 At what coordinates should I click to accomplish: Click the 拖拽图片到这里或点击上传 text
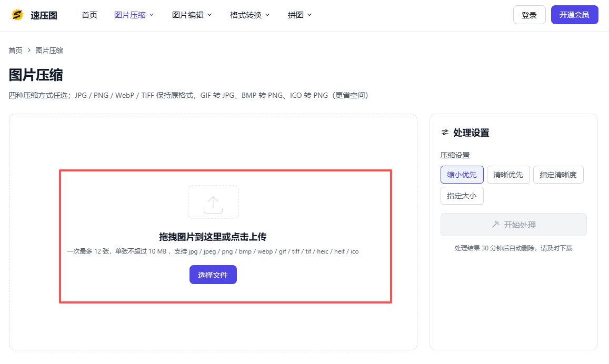pos(213,237)
